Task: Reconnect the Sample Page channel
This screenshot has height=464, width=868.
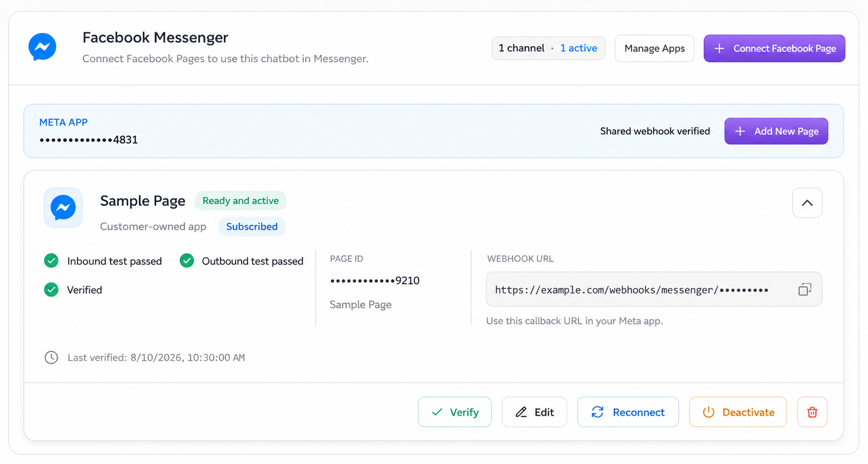Action: pyautogui.click(x=628, y=412)
